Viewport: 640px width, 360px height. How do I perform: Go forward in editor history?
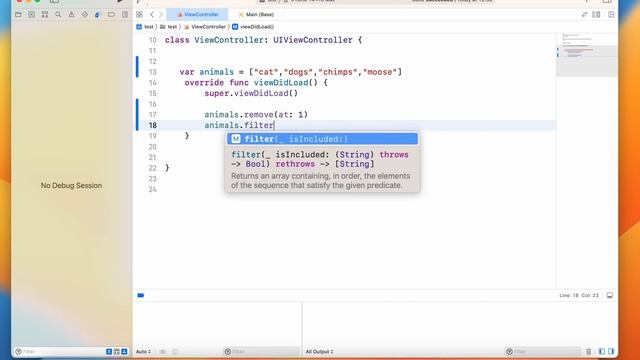(x=161, y=15)
